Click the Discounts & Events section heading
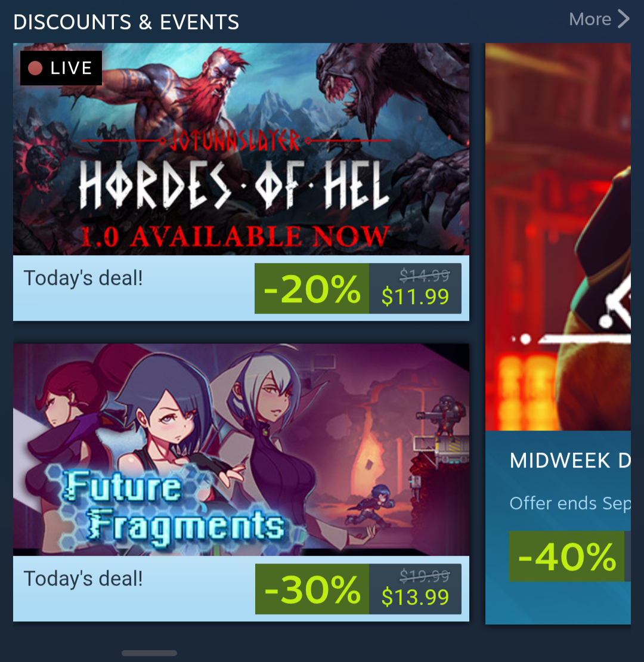Screen dimensions: 644x662 [126, 22]
